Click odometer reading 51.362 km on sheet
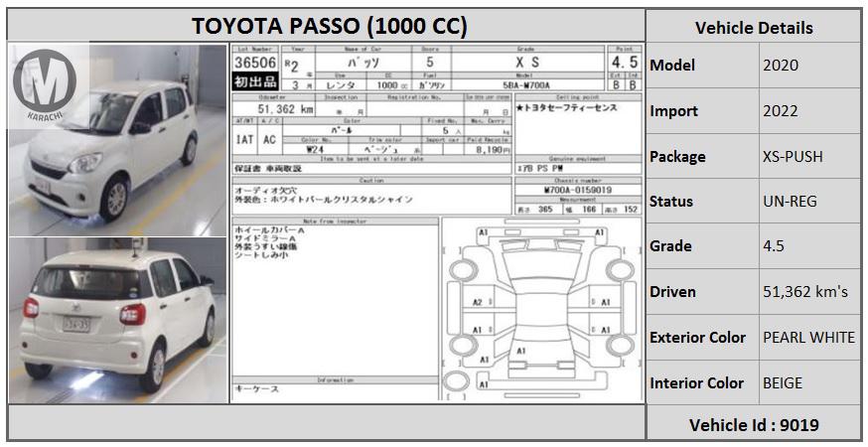Image resolution: width=868 pixels, height=447 pixels. [285, 109]
